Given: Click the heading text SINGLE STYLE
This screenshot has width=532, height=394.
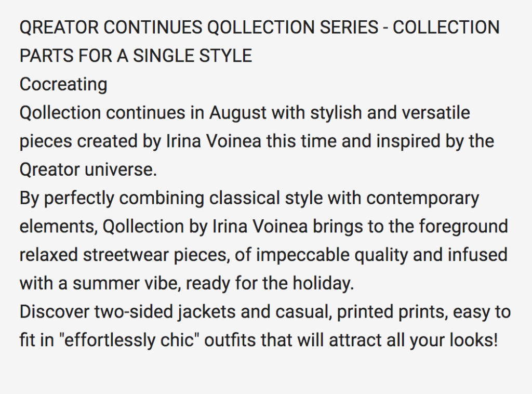Looking at the screenshot, I should click(x=192, y=56).
